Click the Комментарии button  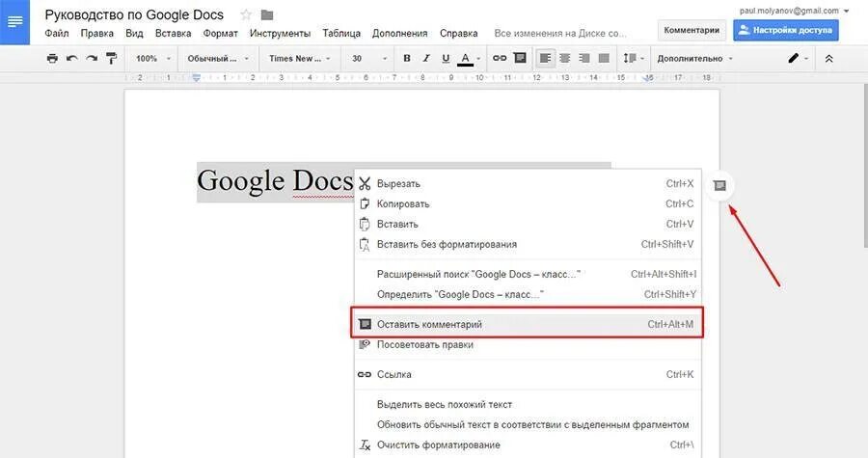coord(692,31)
